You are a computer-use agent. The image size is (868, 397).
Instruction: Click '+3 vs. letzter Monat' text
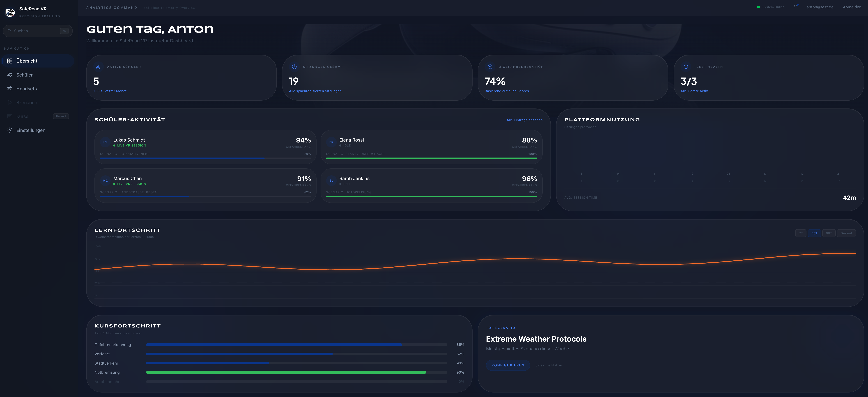tap(110, 91)
